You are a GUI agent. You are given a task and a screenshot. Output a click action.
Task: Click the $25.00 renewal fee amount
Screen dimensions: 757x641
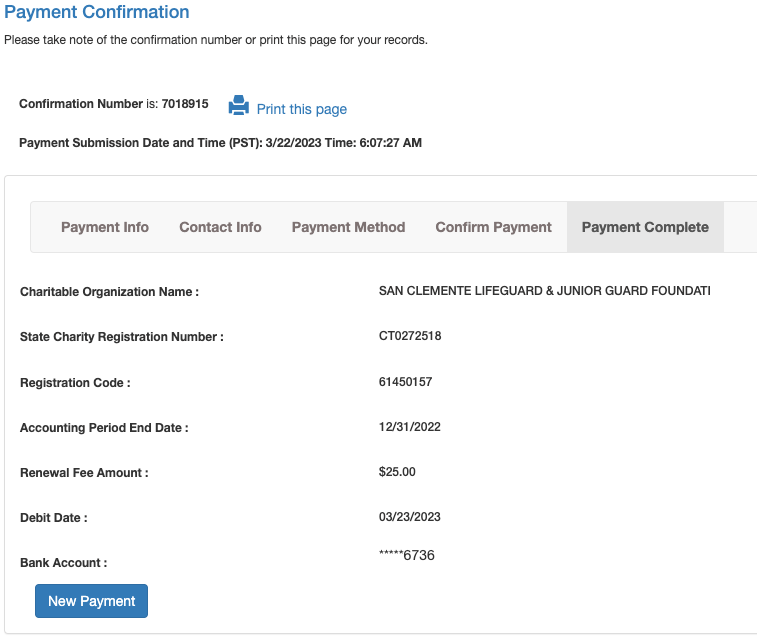[397, 472]
